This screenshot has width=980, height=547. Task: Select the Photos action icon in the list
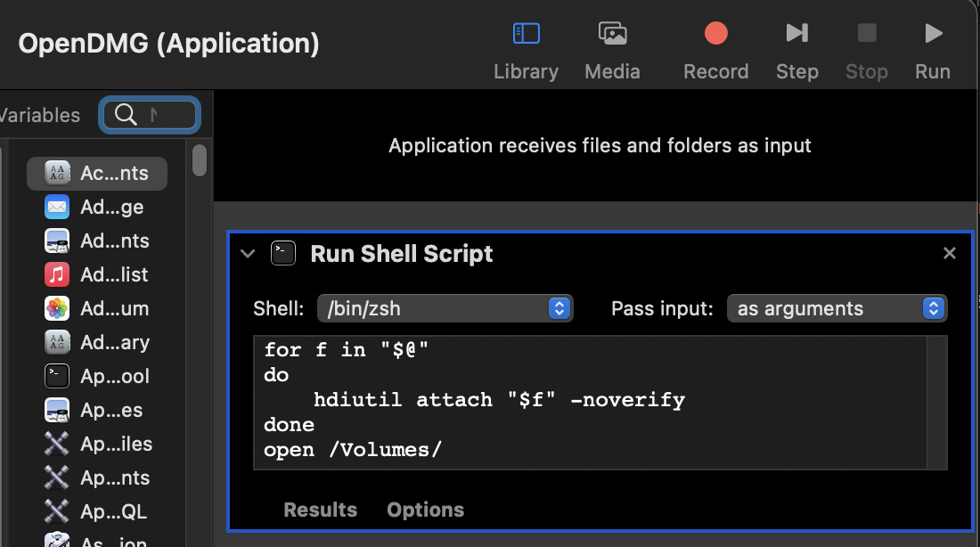57,308
